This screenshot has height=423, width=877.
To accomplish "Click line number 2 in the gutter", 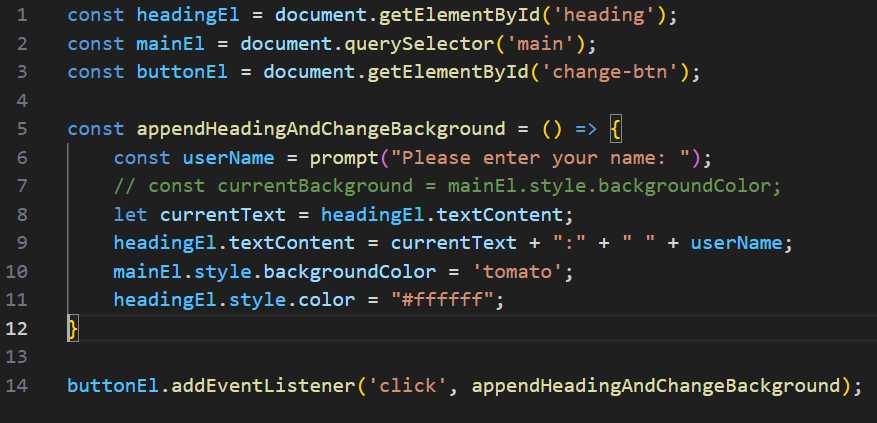I will click(22, 44).
